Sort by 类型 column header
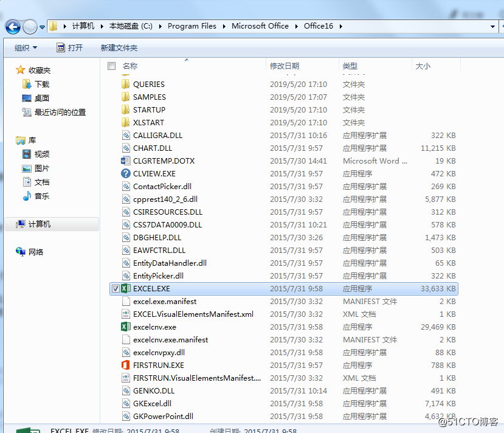The width and height of the screenshot is (504, 433). tap(350, 66)
